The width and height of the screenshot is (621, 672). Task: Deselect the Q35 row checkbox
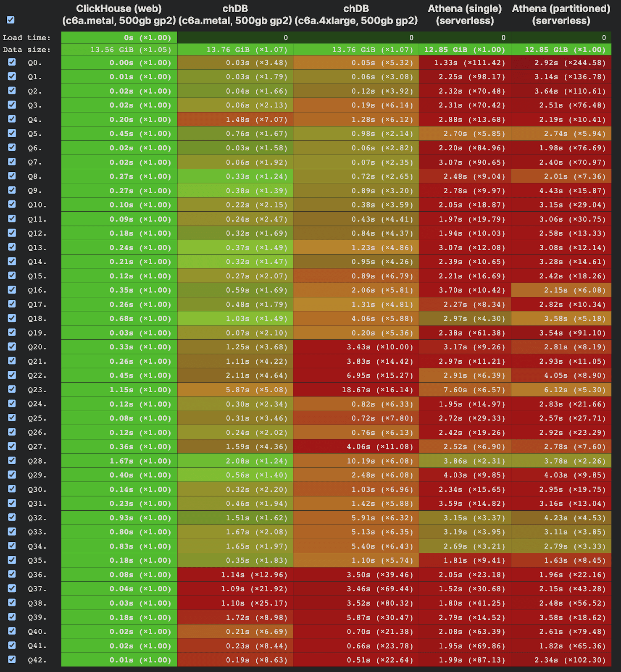coord(12,560)
